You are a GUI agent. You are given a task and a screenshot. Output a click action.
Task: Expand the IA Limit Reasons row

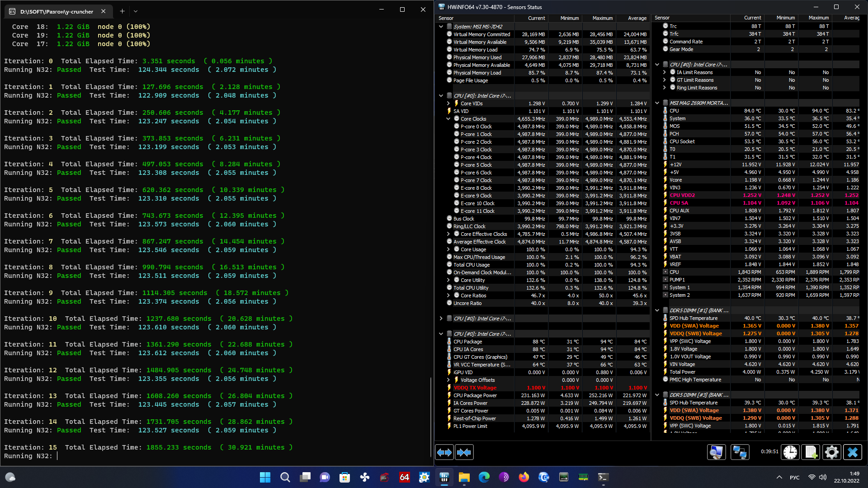click(x=665, y=72)
